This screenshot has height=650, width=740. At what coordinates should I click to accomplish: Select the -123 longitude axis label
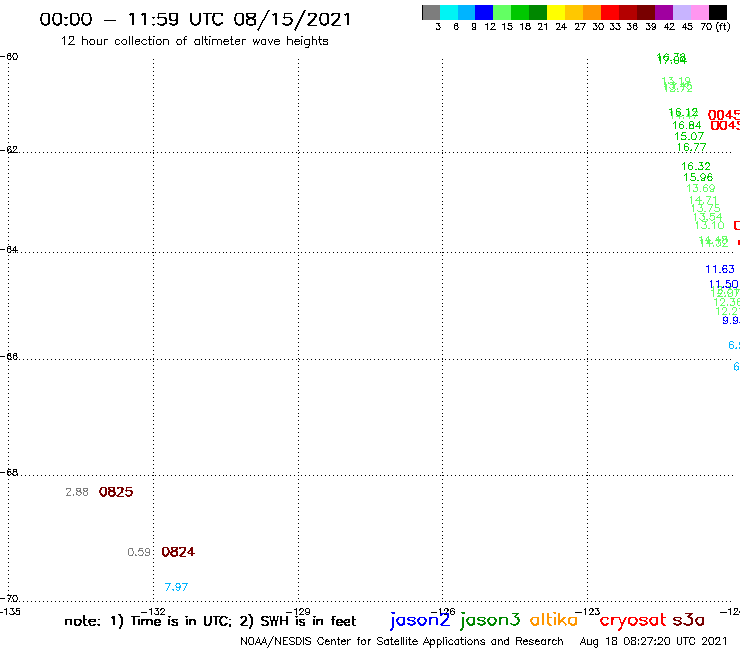coord(588,612)
